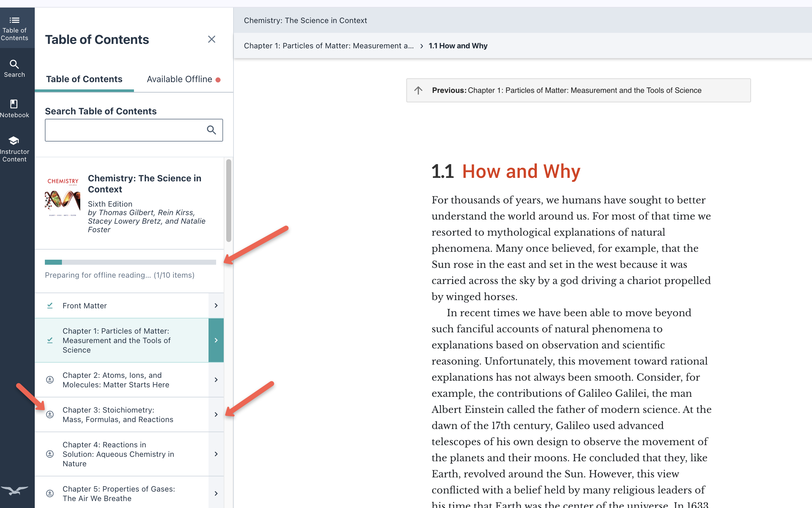Click the Table of Contents sidebar icon
The image size is (812, 508).
14,28
